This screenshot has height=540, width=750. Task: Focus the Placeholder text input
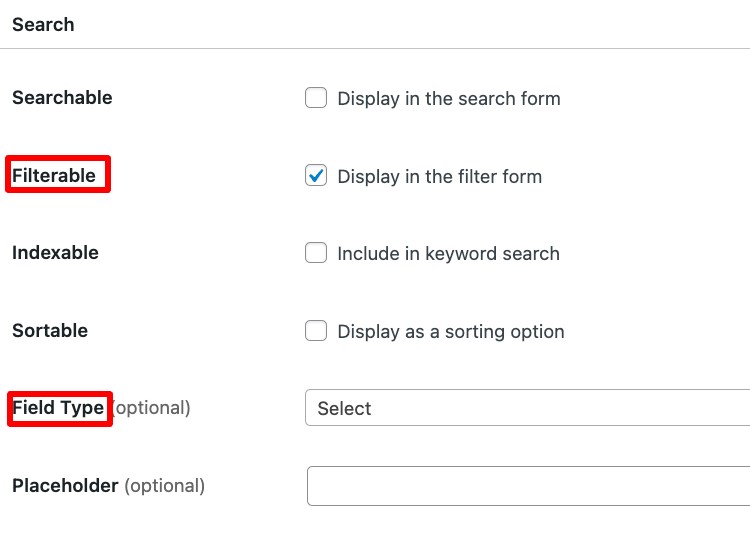528,485
